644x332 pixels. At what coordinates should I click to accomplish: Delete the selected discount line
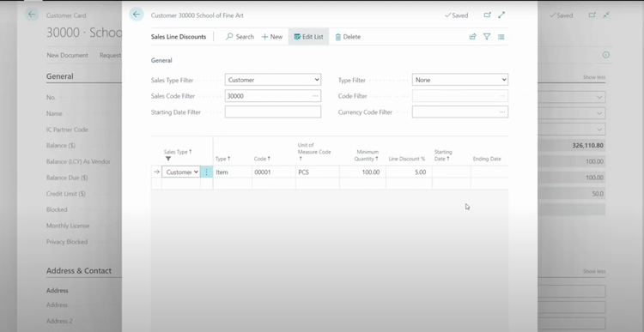click(x=348, y=37)
